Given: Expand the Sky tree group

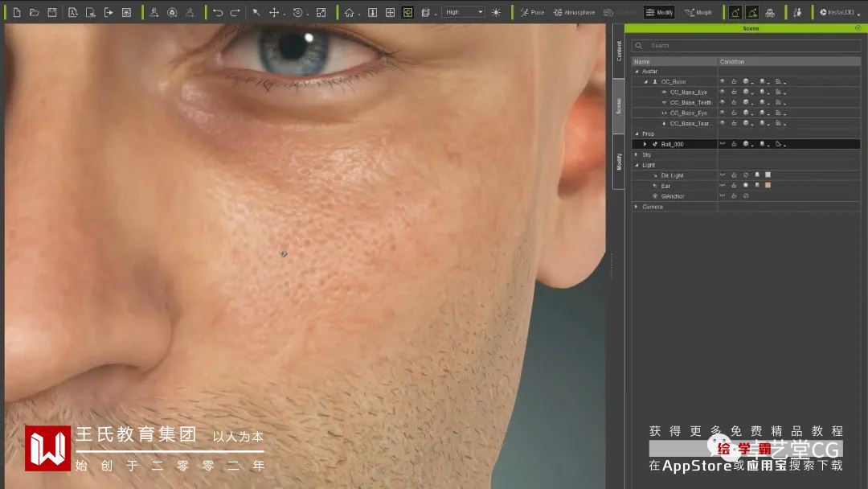Looking at the screenshot, I should 636,154.
